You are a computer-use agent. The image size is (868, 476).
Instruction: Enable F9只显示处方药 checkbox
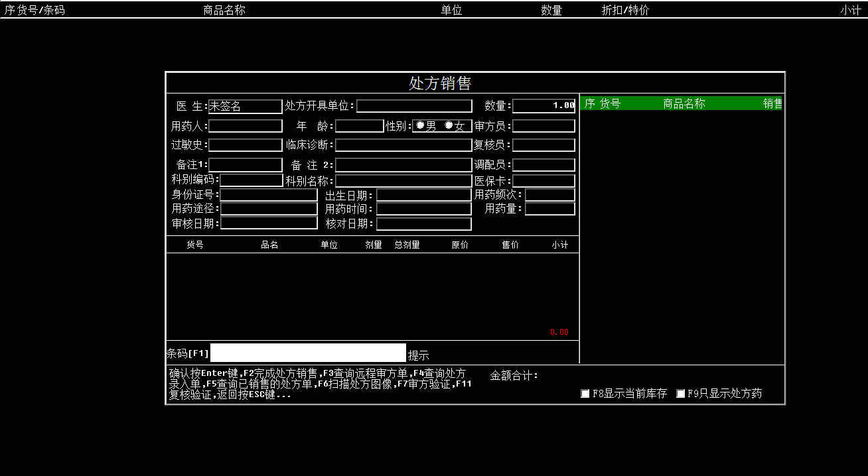coord(681,394)
